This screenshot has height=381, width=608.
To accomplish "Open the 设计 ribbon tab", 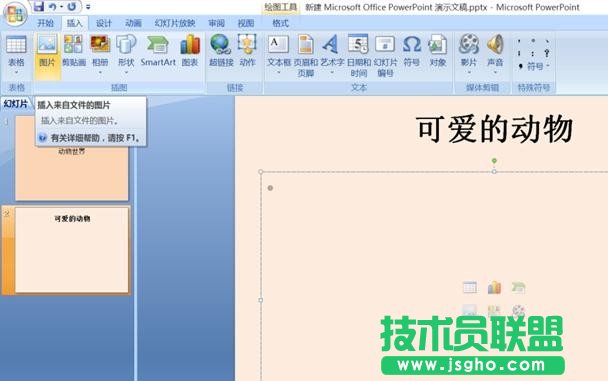I will (x=104, y=23).
